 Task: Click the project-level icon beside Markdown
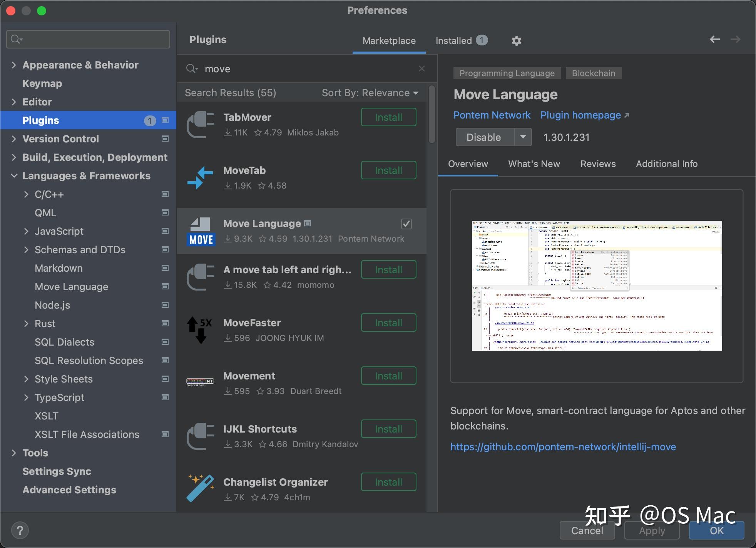165,268
